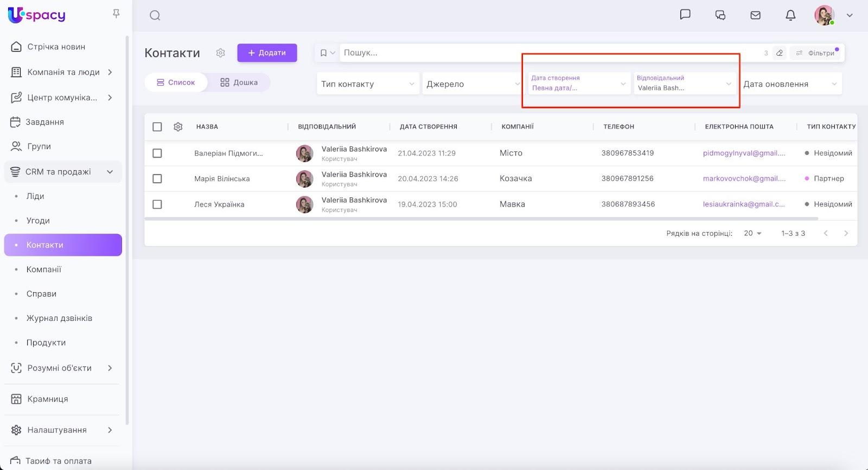Select the Марія Вілінська row checkbox
Screen dimensions: 868x470
coord(157,179)
